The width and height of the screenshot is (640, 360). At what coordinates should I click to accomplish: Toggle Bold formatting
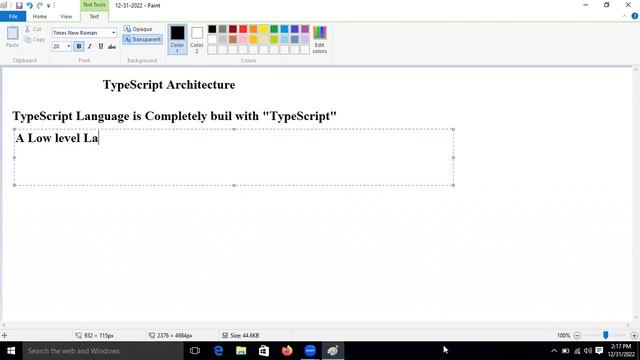click(x=79, y=46)
